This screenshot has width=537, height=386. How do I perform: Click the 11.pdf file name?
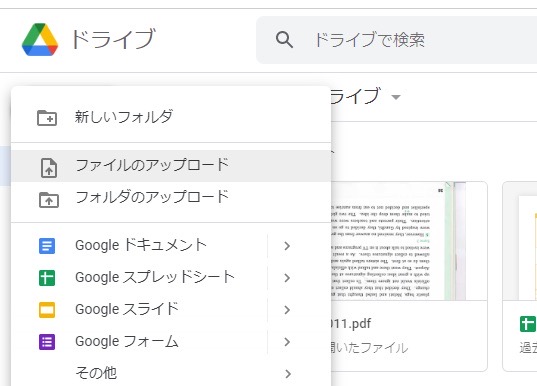(x=351, y=323)
